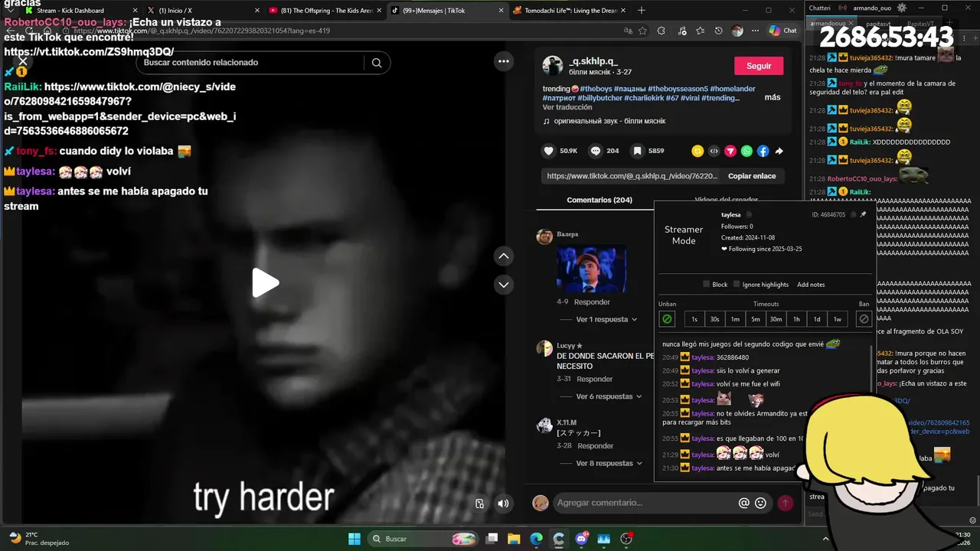Open the original sound link

[609, 121]
